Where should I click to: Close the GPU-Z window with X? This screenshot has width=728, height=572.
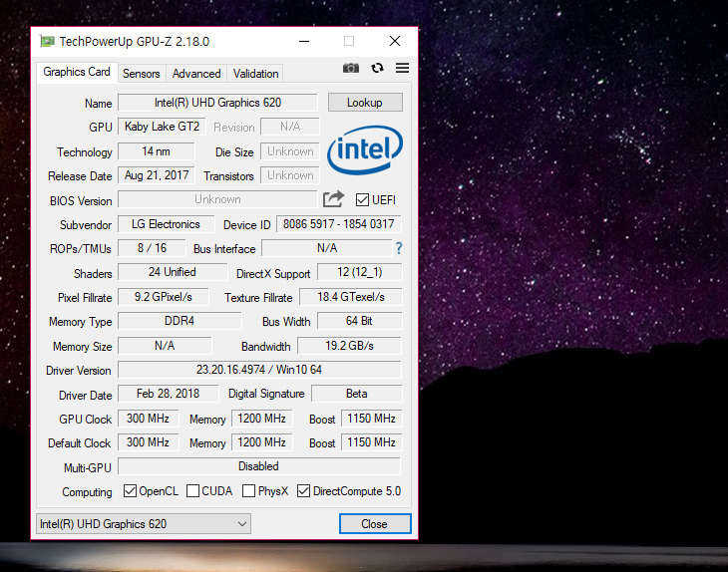coord(395,41)
